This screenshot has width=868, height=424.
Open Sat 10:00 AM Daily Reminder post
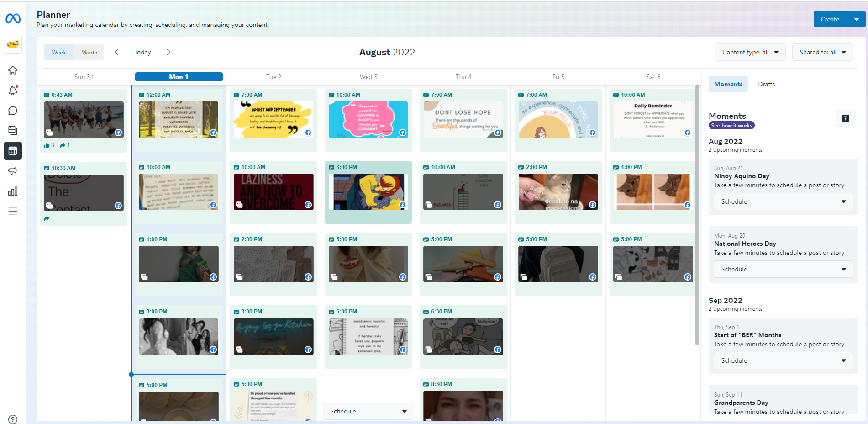[653, 120]
